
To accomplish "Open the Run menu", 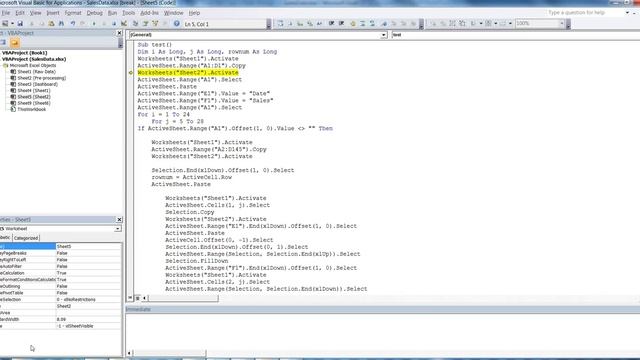I will click(x=112, y=13).
